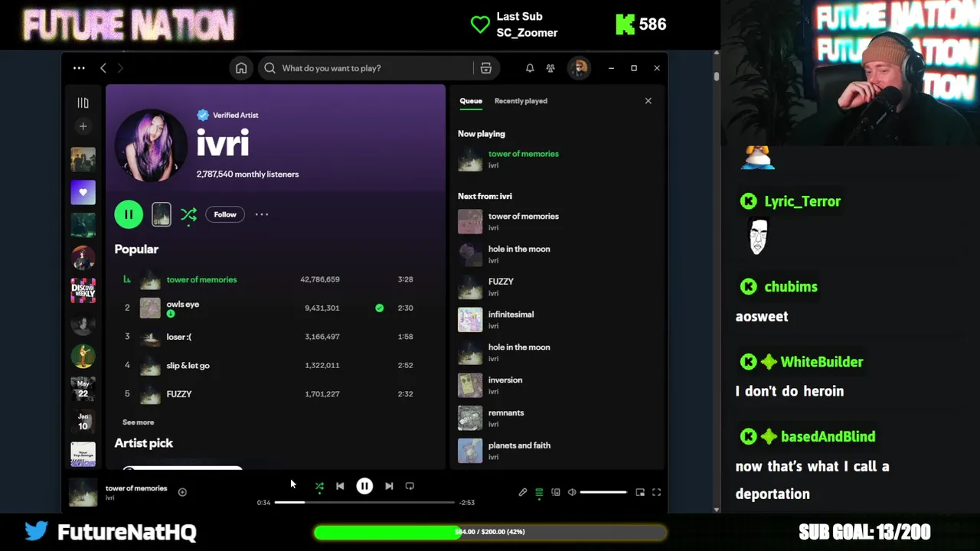
Task: Click now playing album art bottom left
Action: (83, 492)
